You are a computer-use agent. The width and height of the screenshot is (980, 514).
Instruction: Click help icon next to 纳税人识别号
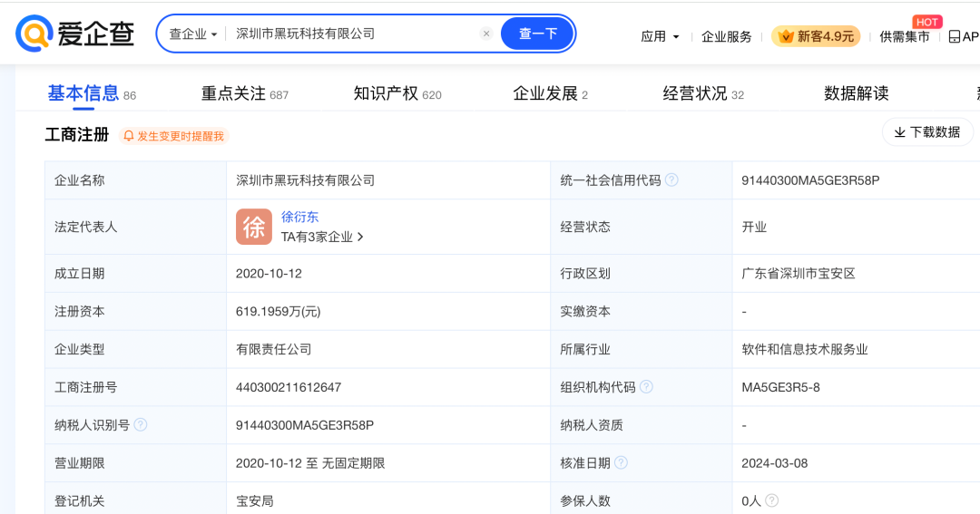coord(141,424)
